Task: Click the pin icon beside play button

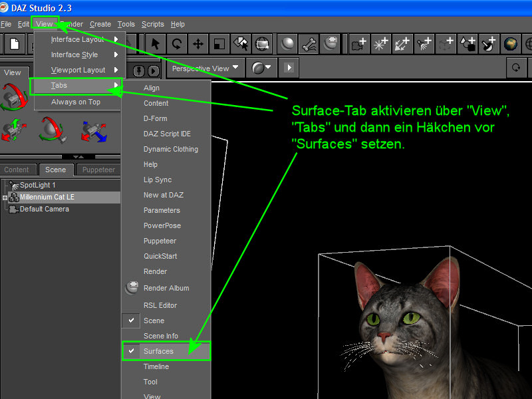Action: coord(139,71)
